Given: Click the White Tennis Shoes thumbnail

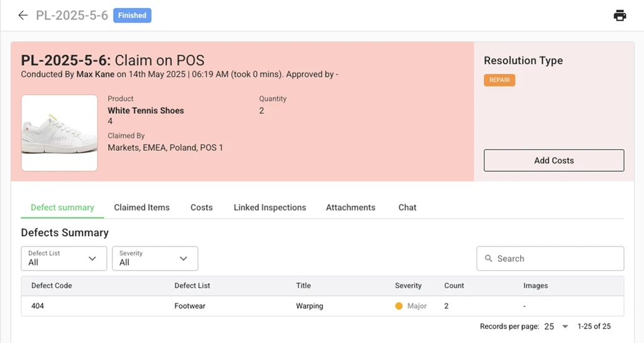Looking at the screenshot, I should 59,133.
